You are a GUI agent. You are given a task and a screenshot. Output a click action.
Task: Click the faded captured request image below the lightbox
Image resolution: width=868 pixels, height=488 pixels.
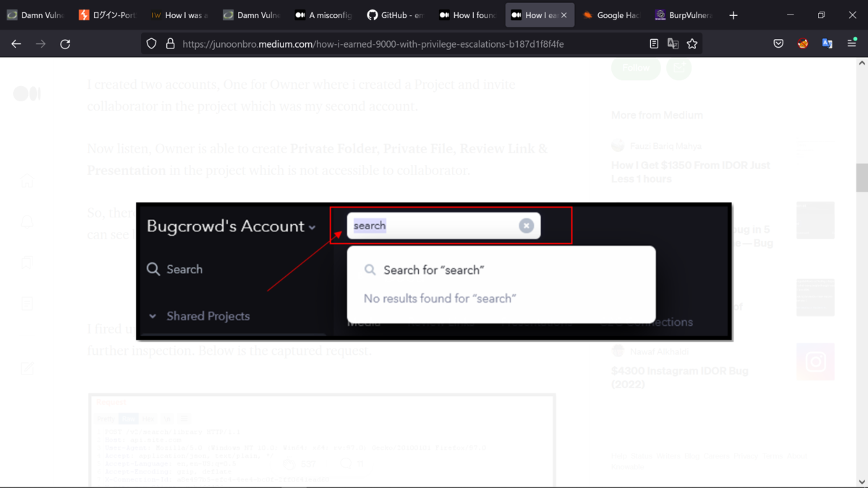(x=322, y=440)
